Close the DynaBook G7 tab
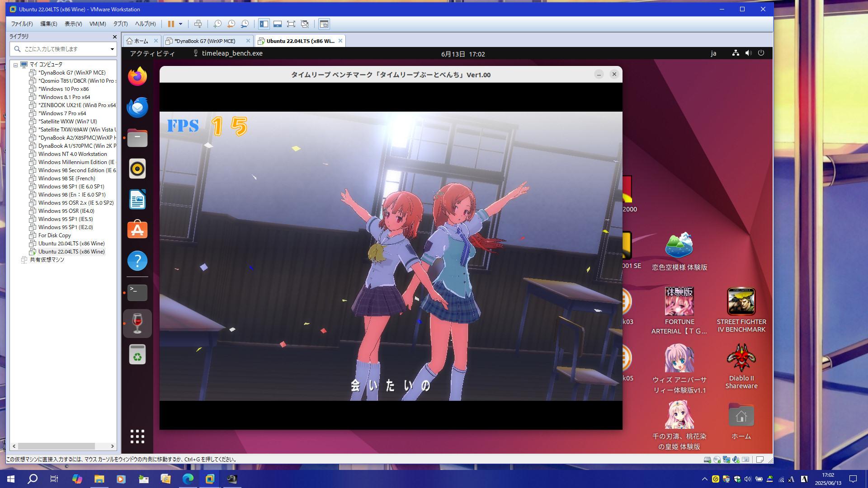The width and height of the screenshot is (868, 488). [x=248, y=41]
